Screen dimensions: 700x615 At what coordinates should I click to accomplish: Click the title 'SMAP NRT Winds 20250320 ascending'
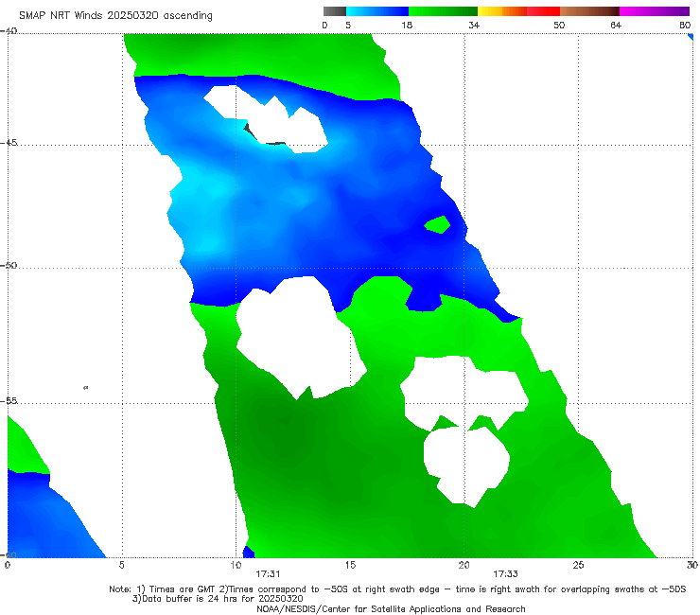[115, 16]
